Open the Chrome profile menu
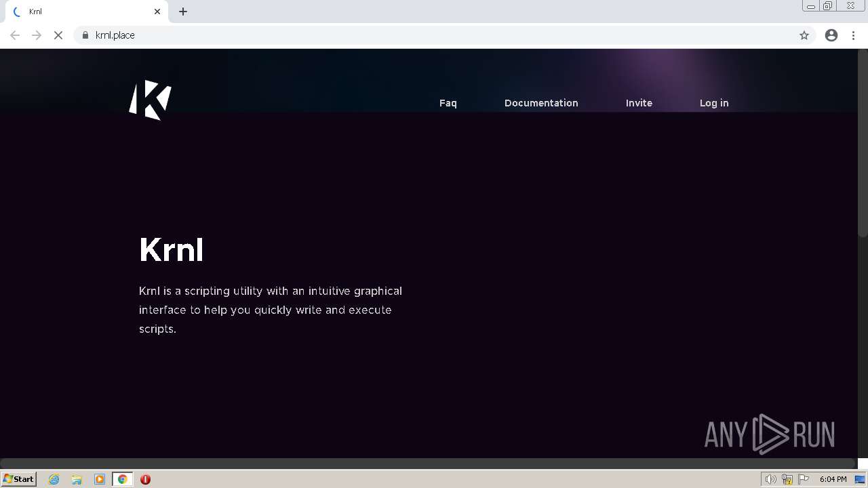 point(831,35)
